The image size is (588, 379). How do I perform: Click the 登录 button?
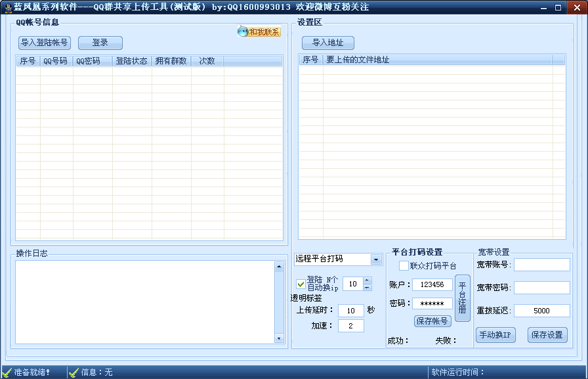tap(100, 43)
